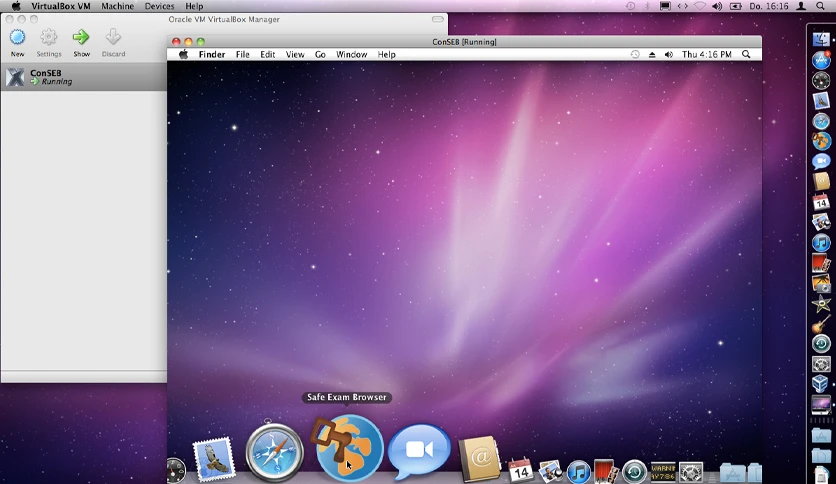This screenshot has width=836, height=484.
Task: Click guest clock Thu 4:16 PM
Action: (x=706, y=54)
